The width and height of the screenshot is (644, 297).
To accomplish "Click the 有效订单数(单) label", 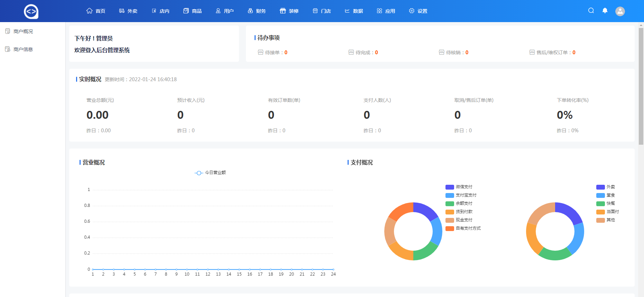I will [284, 100].
